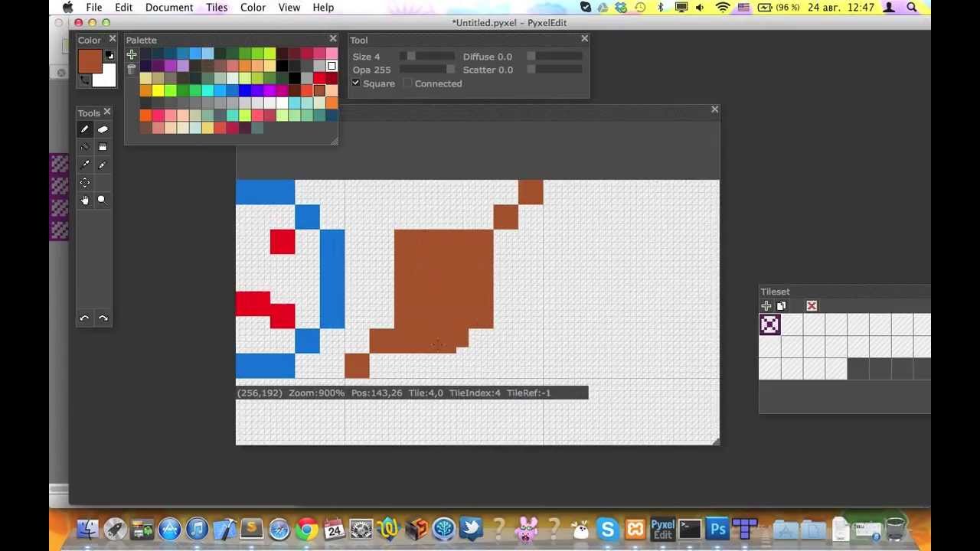Pick the yellow swatch in the palette
Viewport: 980px width, 551px height.
click(x=158, y=90)
